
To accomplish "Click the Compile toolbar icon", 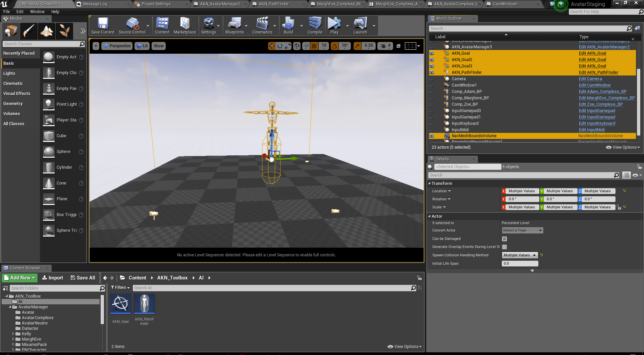I will [315, 26].
